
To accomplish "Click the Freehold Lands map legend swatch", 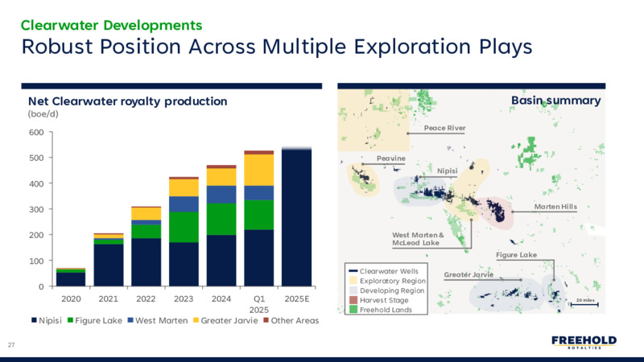I will (353, 310).
